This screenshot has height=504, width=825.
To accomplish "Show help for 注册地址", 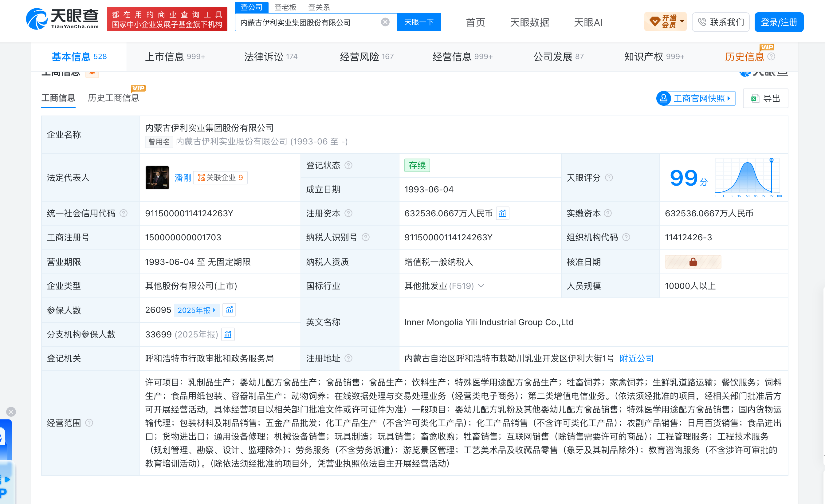I will click(x=348, y=358).
